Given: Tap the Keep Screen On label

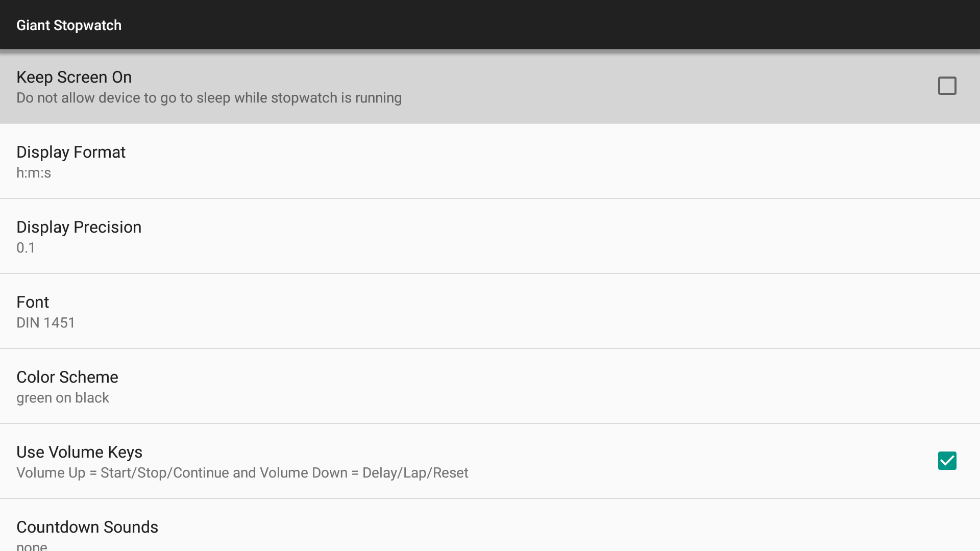Looking at the screenshot, I should pos(74,77).
